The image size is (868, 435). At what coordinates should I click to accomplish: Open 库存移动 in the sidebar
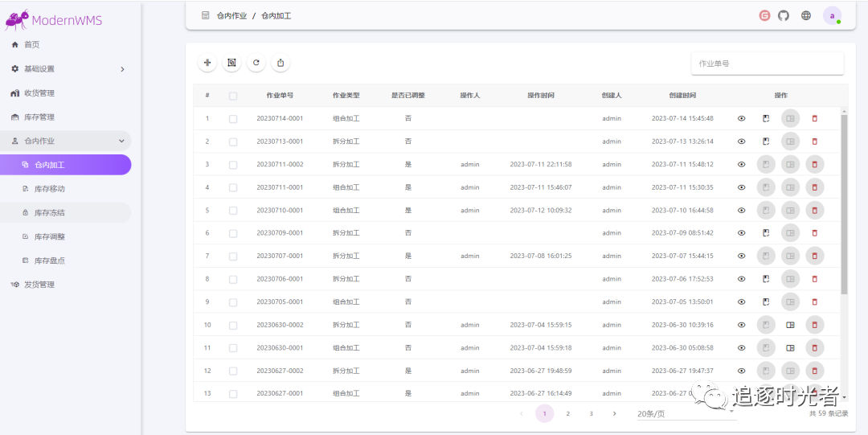point(49,189)
